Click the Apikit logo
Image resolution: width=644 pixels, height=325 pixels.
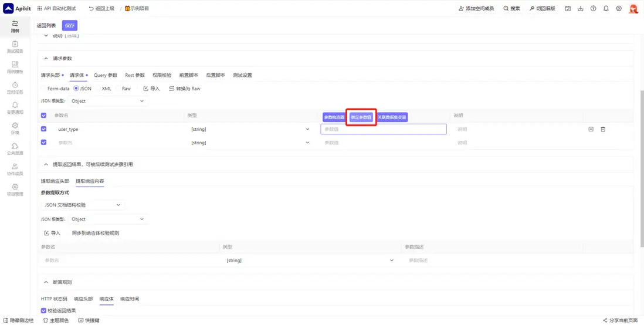pyautogui.click(x=16, y=8)
